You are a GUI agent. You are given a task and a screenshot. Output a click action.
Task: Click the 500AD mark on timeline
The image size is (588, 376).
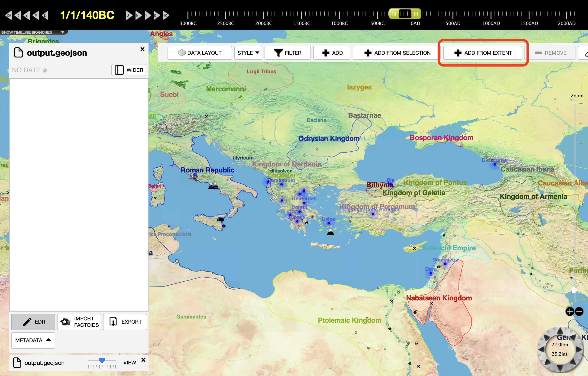453,15
